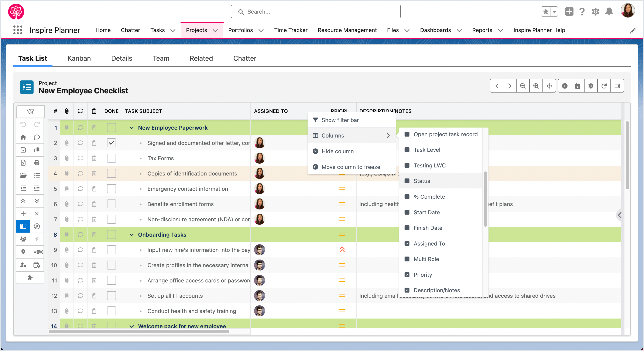Click the calendar icon in the project toolbar

click(578, 86)
